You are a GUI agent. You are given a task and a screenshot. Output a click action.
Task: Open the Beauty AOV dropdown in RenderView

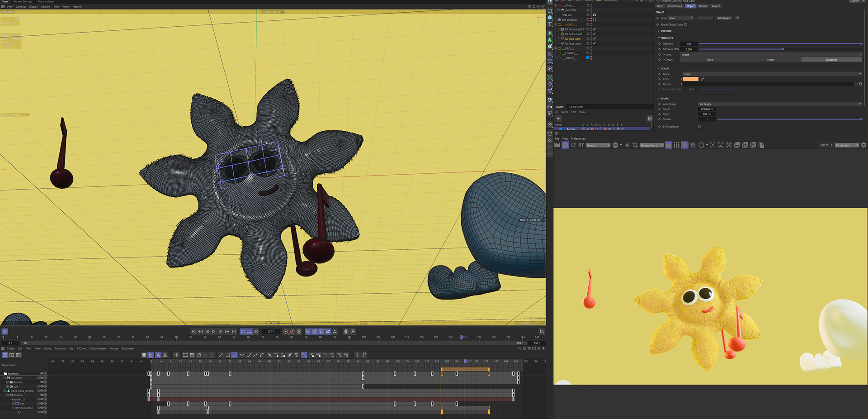[598, 145]
